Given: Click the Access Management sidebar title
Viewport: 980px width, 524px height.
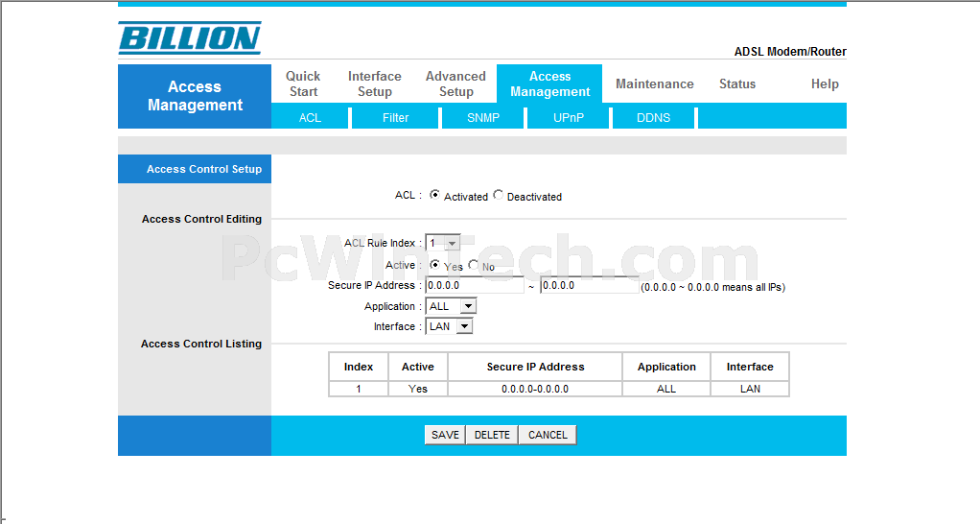Looking at the screenshot, I should click(195, 96).
